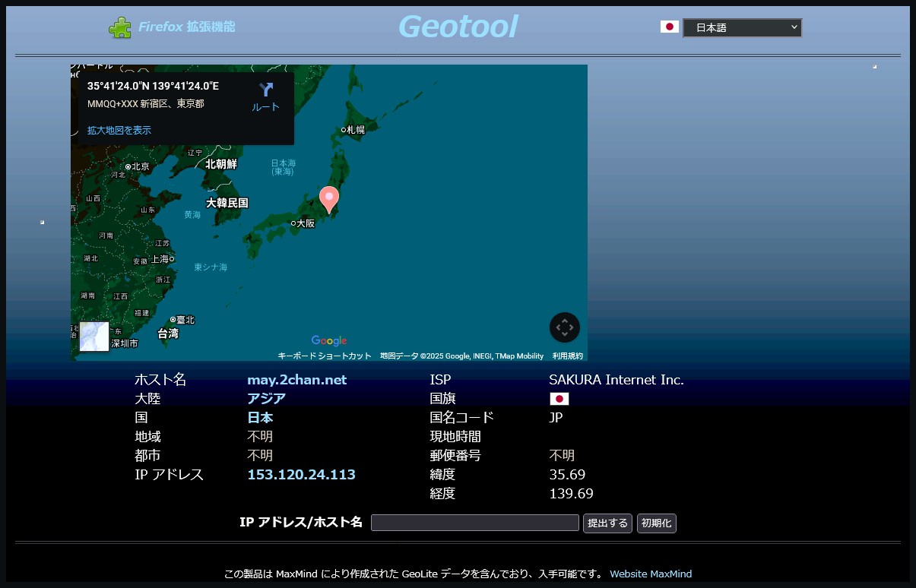
Task: Click the Google logo on the map
Action: point(328,341)
